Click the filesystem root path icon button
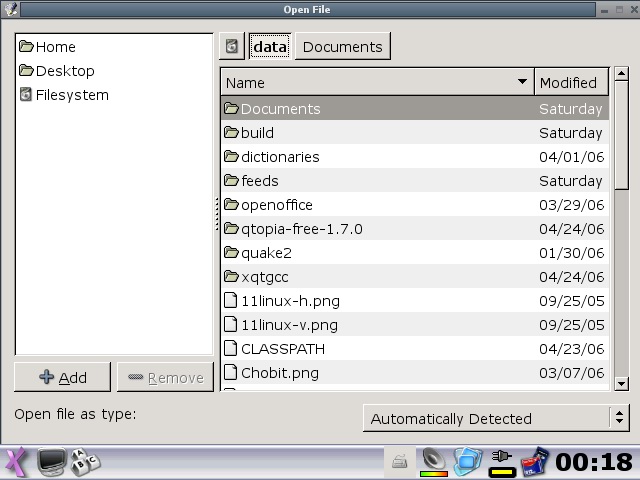Viewport: 640px width, 480px height. (x=232, y=46)
